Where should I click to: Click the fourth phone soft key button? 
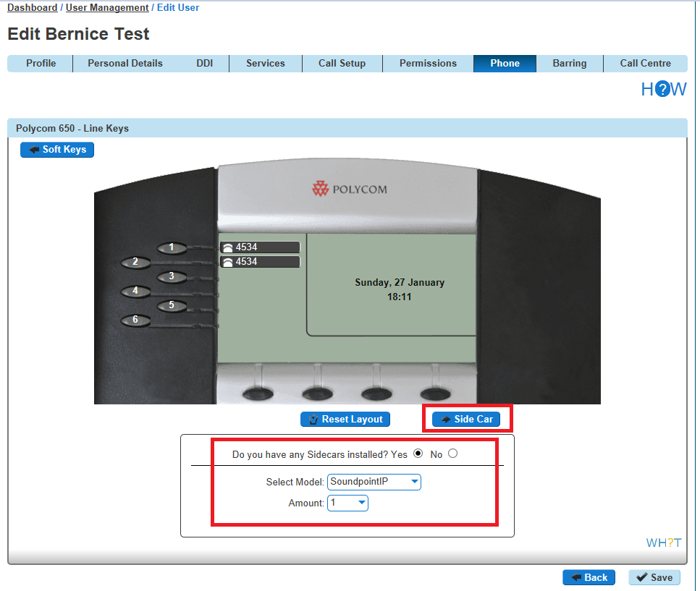pos(436,394)
